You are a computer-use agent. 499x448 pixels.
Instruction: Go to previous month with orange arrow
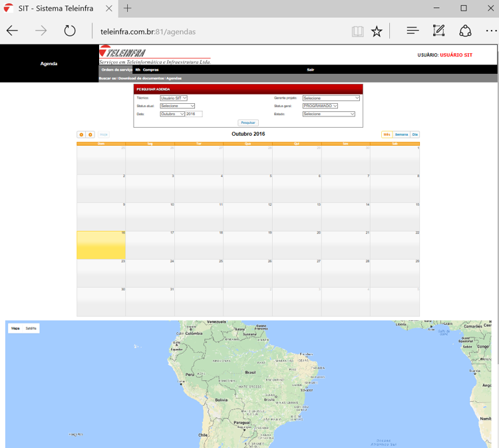click(81, 134)
